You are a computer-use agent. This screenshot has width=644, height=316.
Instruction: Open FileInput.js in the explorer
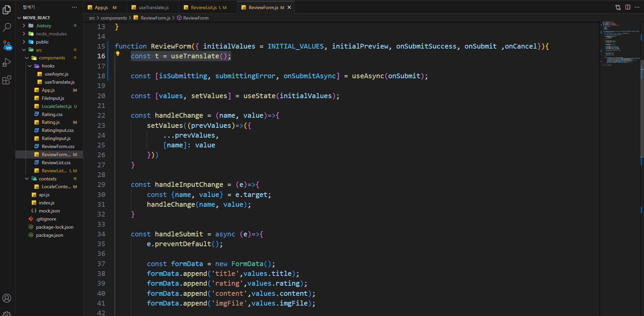pos(49,98)
